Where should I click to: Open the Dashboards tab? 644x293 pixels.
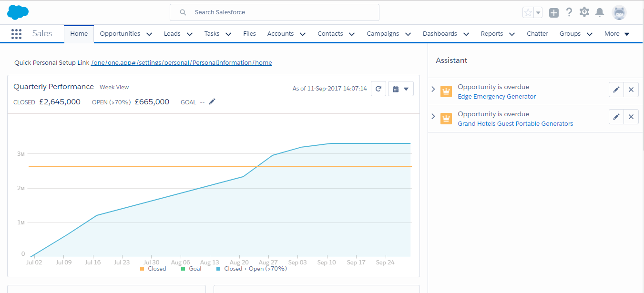point(440,34)
